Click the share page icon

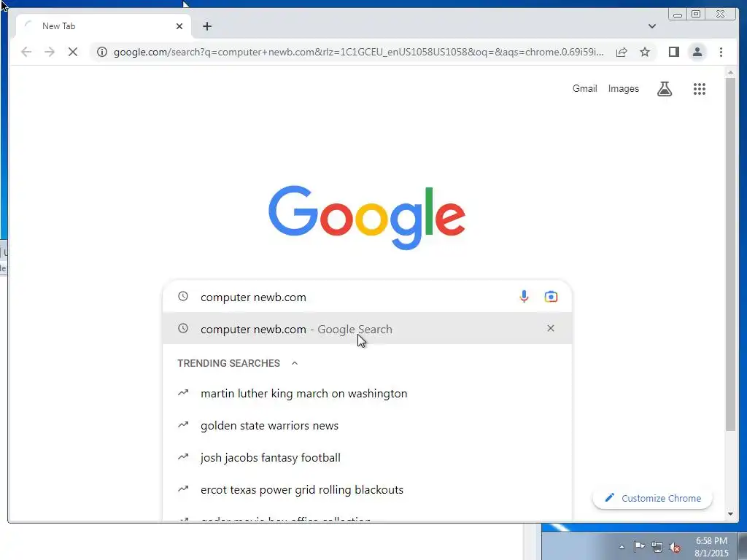[622, 52]
